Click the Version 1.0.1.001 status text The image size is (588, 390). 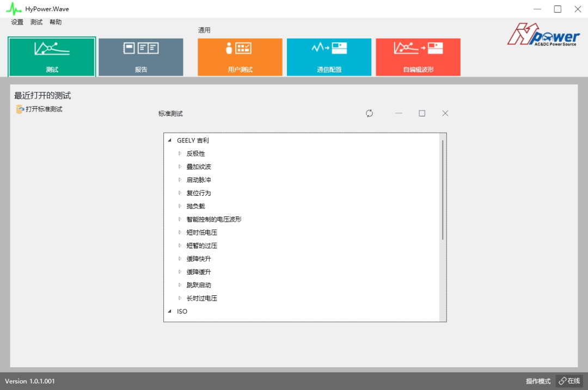29,381
